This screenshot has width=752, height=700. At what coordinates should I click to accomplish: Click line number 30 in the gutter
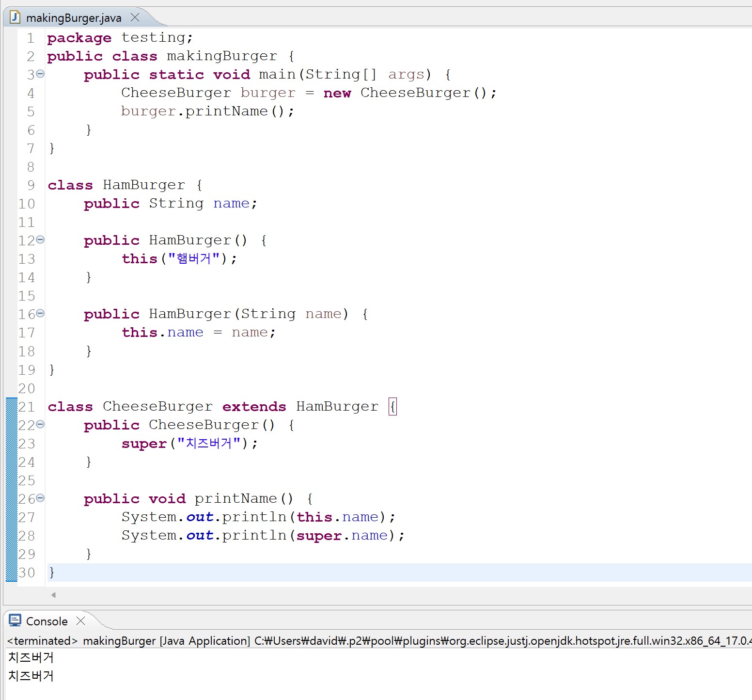pyautogui.click(x=27, y=573)
